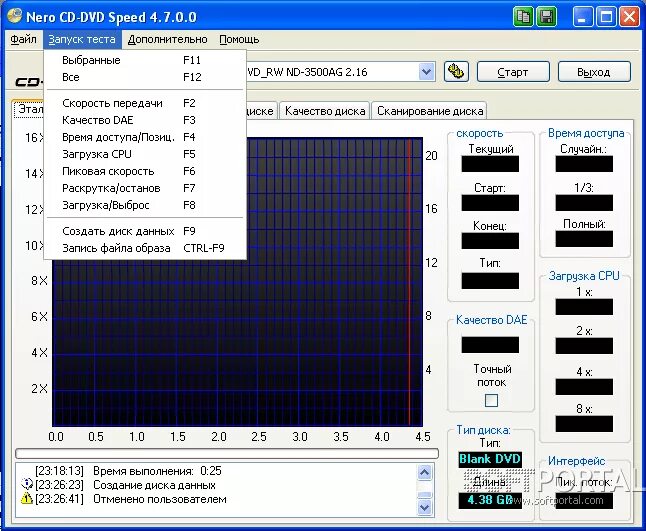Click the CPU load 2 x: field
This screenshot has height=531, width=646.
(x=584, y=346)
